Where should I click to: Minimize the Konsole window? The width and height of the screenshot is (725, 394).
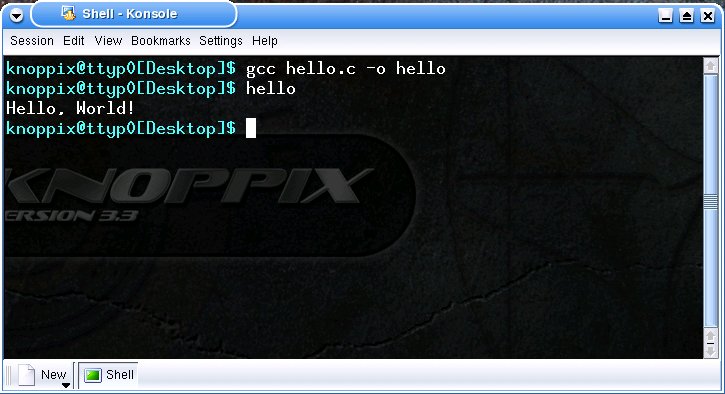(665, 17)
